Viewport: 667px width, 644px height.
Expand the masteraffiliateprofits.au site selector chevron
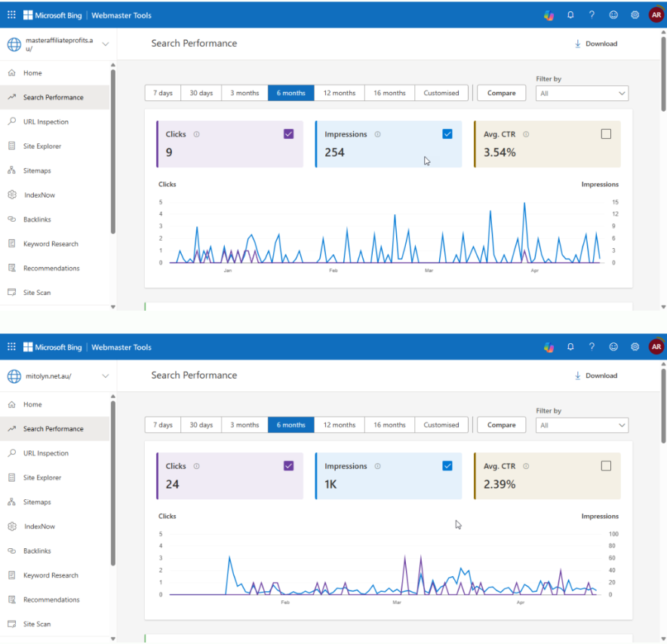click(106, 44)
